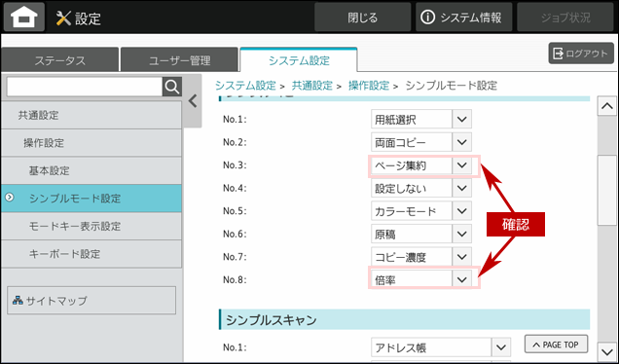The height and width of the screenshot is (364, 619).
Task: Click scrollbar down arrow
Action: pos(606,351)
